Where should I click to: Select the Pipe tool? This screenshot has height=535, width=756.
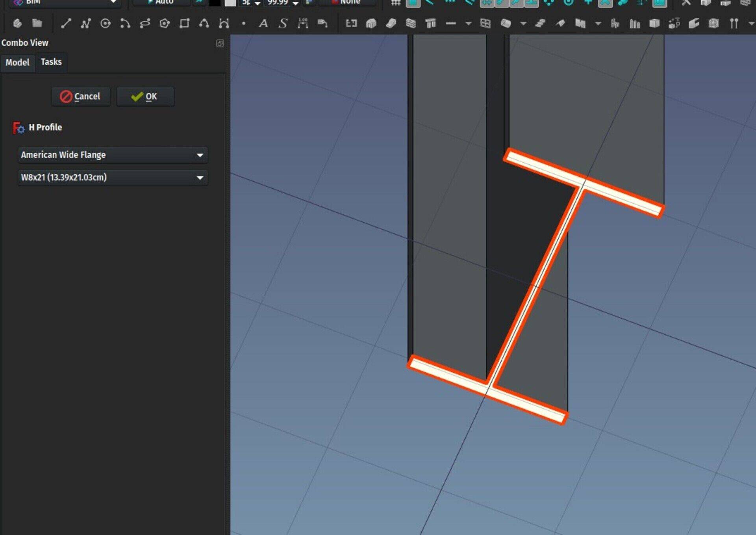(x=506, y=24)
